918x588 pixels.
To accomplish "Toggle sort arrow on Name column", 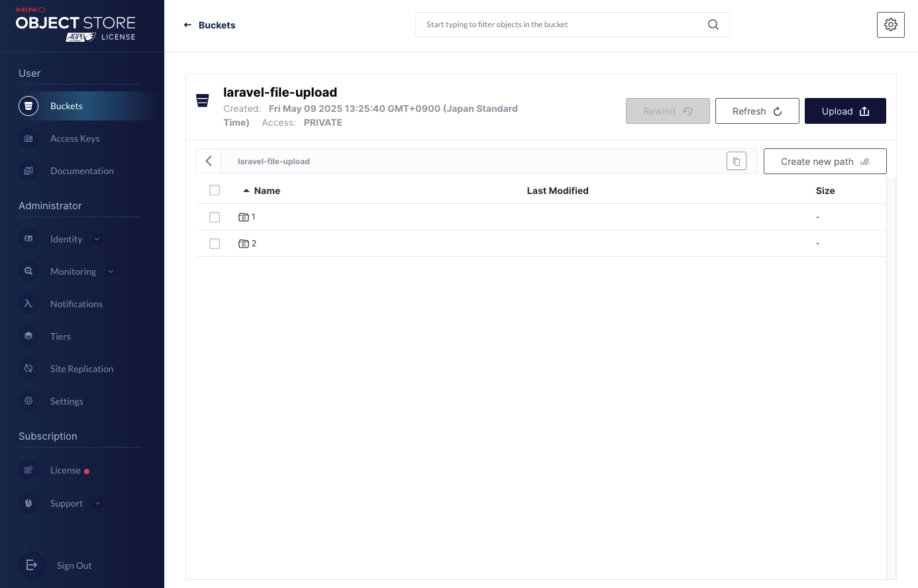I will coord(246,191).
